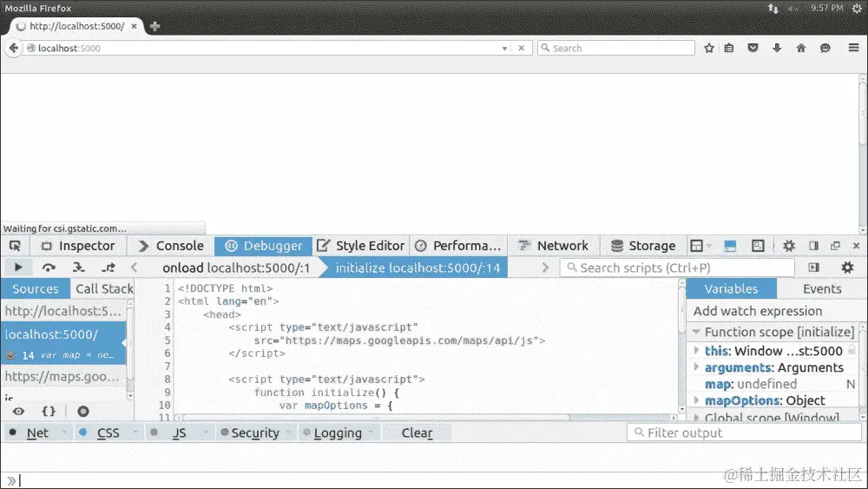Clear the console output with Clear
The height and width of the screenshot is (489, 868).
[x=417, y=433]
